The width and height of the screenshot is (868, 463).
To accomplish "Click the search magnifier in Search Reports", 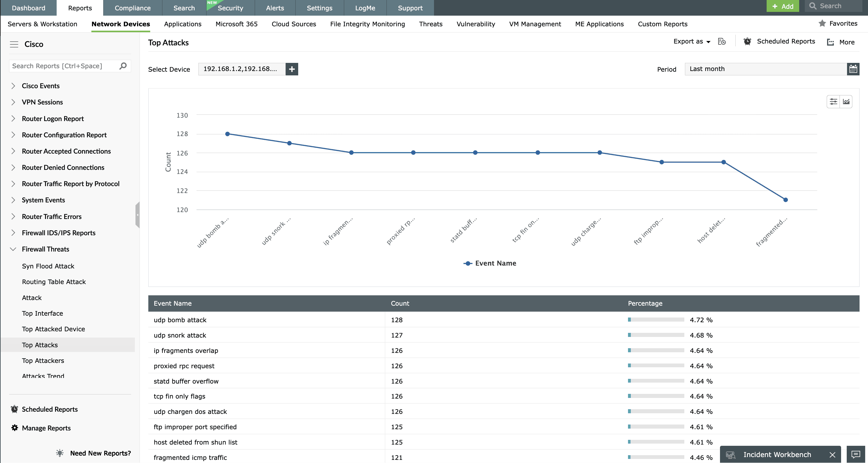I will coord(123,66).
